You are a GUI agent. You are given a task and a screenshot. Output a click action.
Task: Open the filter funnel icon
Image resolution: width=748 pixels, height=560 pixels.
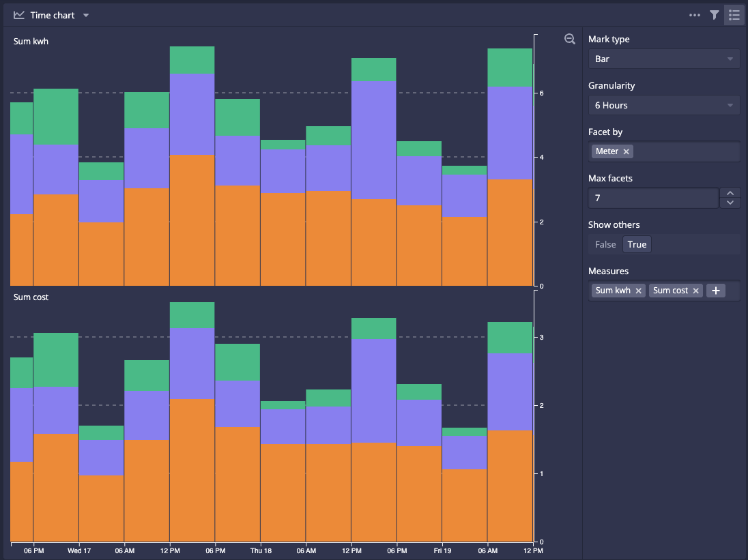(714, 15)
